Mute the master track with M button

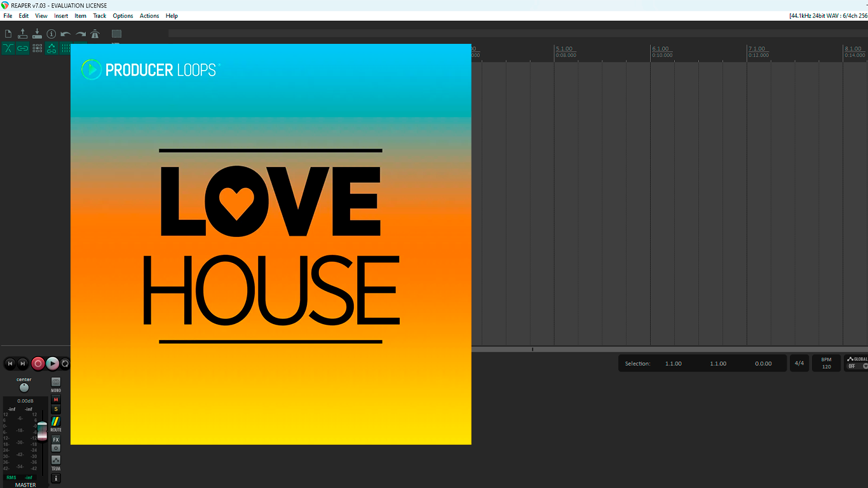click(x=56, y=400)
